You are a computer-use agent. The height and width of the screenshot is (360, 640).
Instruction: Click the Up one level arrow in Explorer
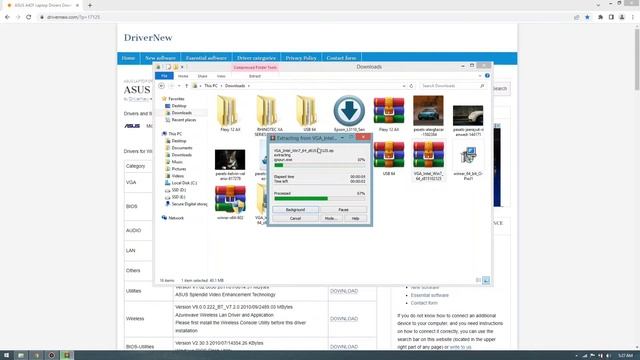click(187, 86)
